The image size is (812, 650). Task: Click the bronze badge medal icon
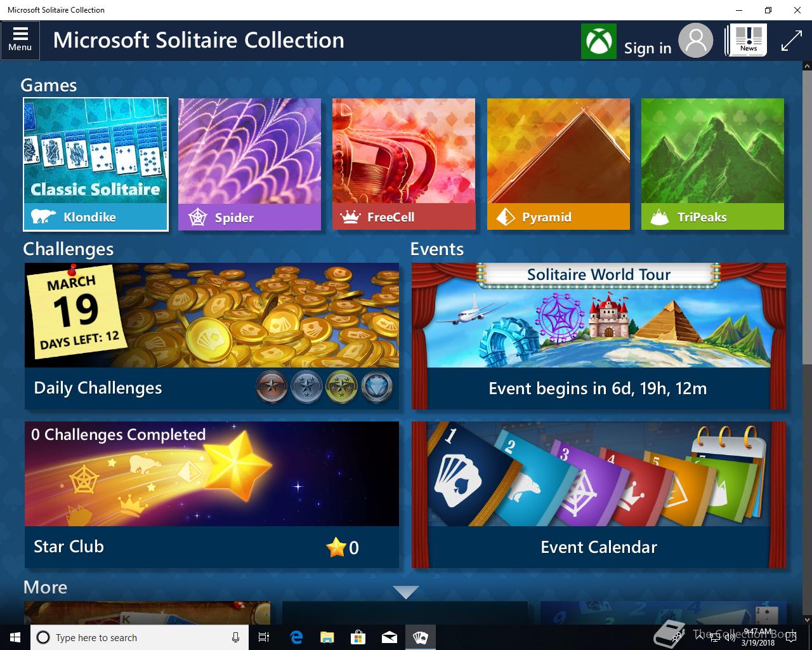pyautogui.click(x=272, y=387)
